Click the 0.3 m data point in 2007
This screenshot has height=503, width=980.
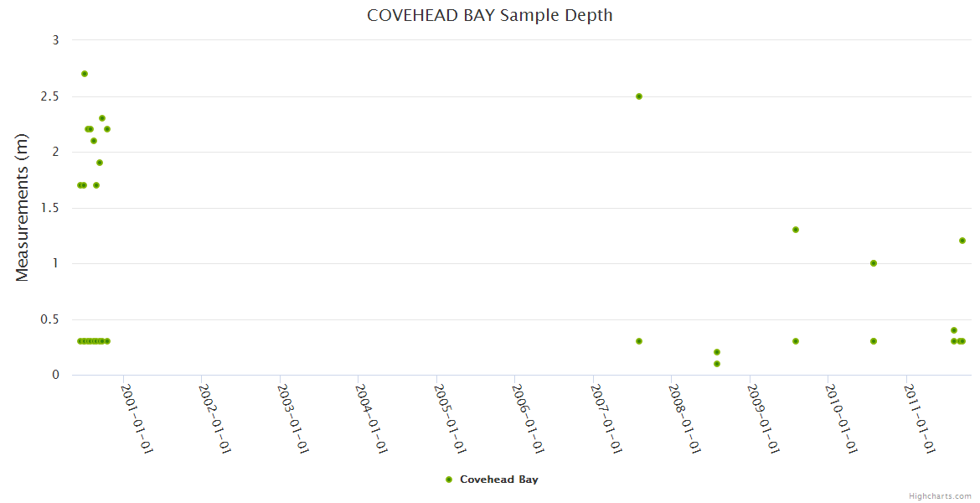pyautogui.click(x=639, y=341)
